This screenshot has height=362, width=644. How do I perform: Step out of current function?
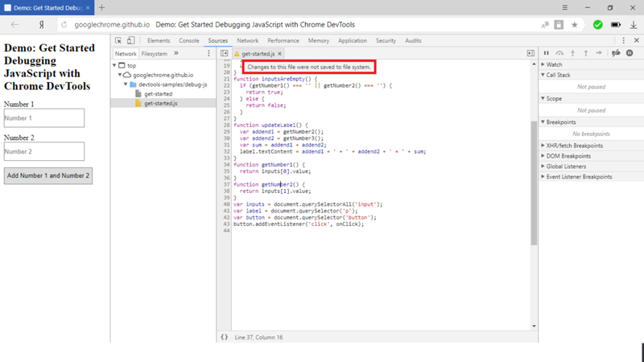pyautogui.click(x=586, y=53)
